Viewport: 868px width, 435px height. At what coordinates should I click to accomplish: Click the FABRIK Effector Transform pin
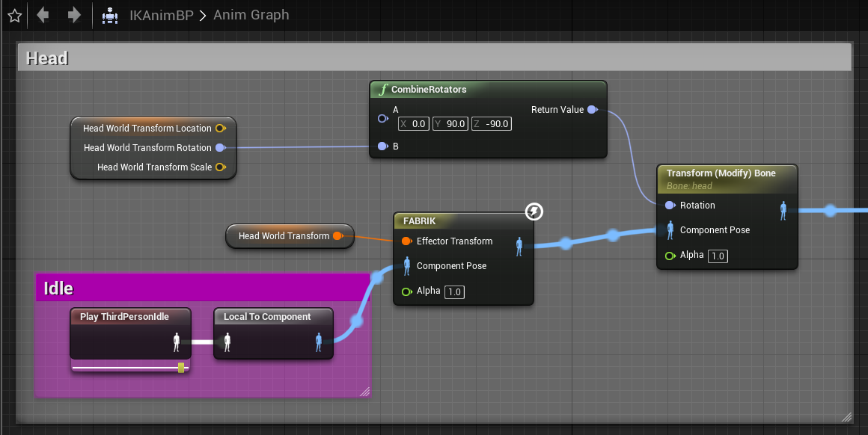[406, 241]
